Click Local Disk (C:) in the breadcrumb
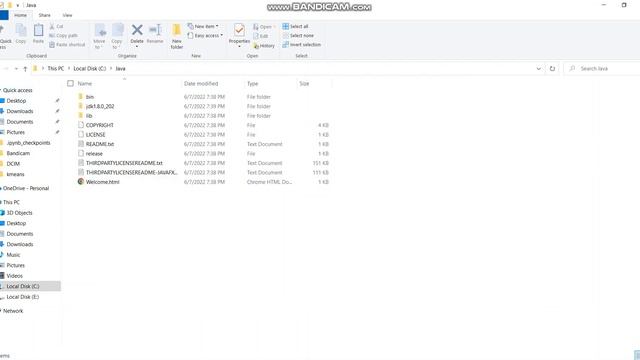The height and width of the screenshot is (360, 640). coord(89,69)
